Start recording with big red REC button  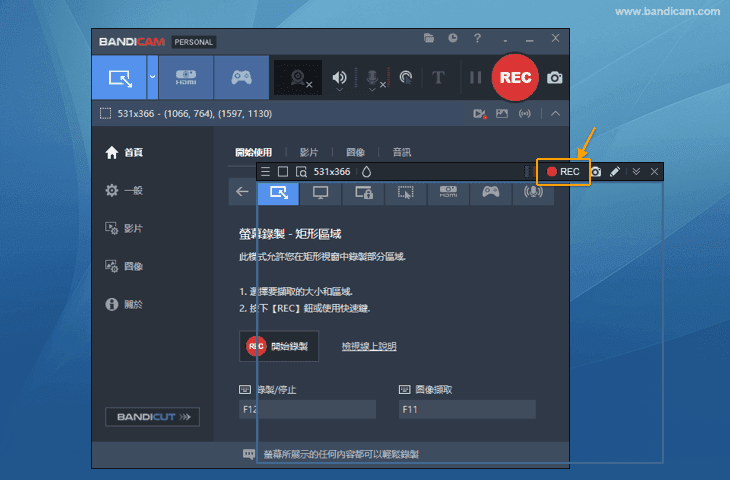pos(515,77)
